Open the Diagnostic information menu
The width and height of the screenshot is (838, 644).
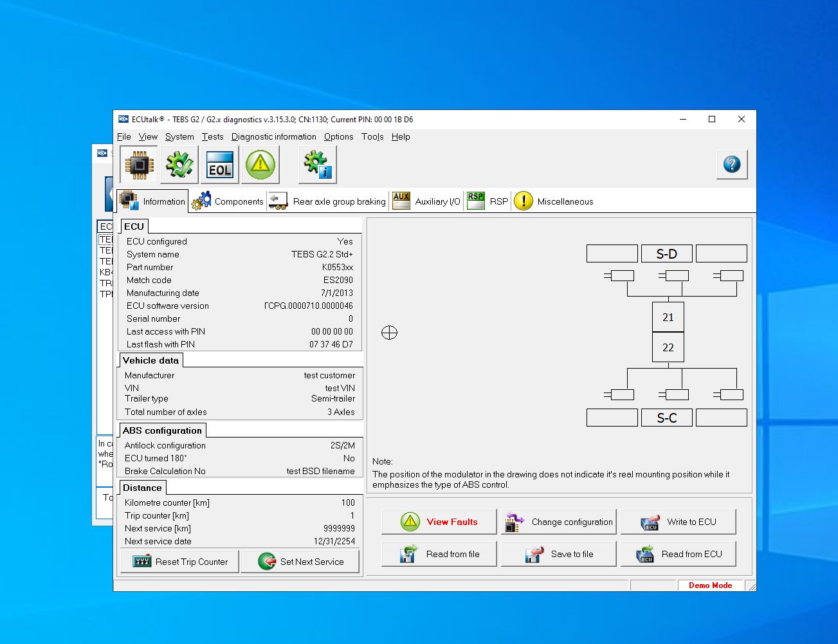273,136
